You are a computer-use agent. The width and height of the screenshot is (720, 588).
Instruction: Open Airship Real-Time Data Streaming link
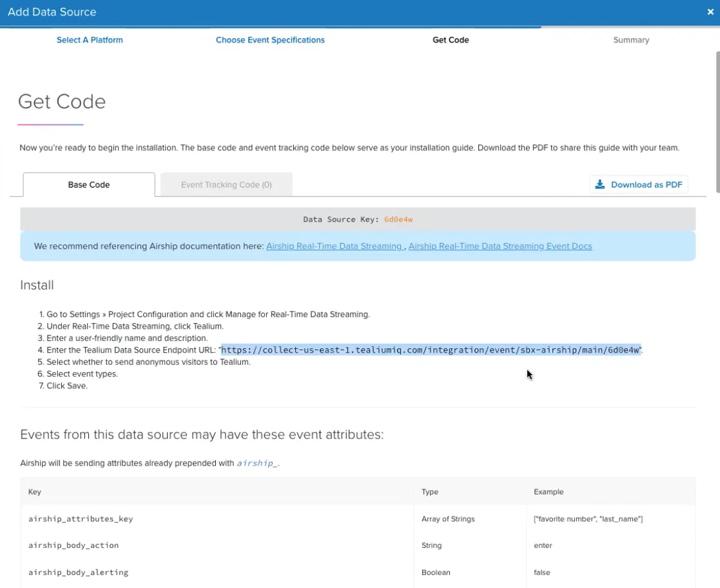pyautogui.click(x=335, y=246)
